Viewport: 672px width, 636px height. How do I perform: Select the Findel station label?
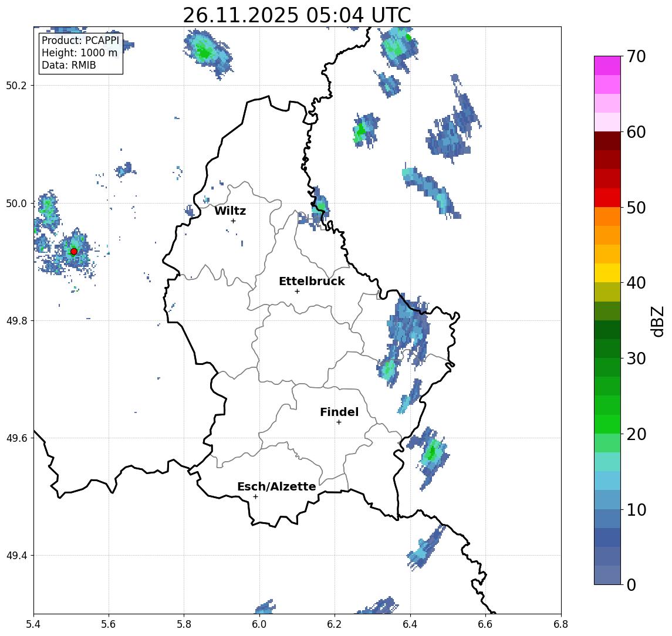tap(339, 412)
